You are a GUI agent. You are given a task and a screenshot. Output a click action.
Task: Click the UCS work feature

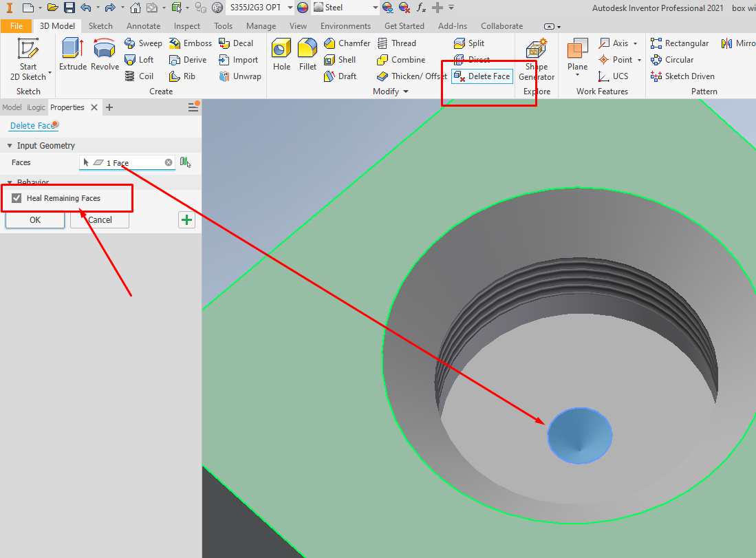pos(613,76)
